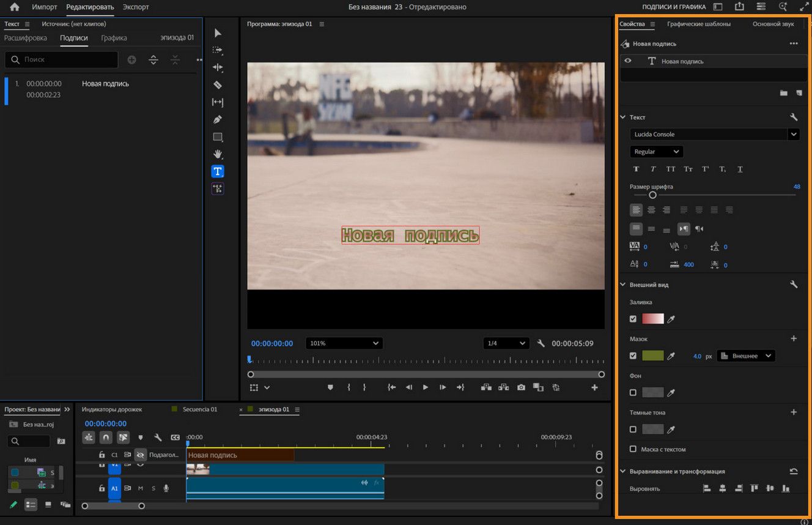Click the green Мазок stroke color swatch

653,356
